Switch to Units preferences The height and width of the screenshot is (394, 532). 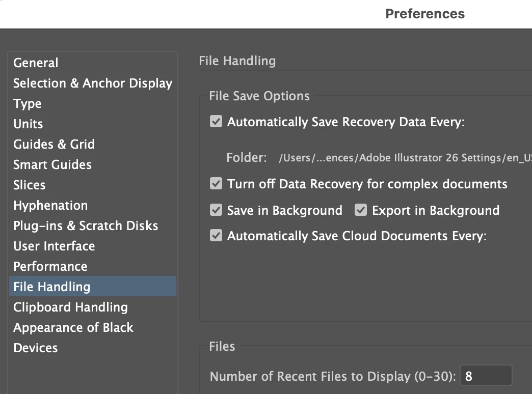(x=28, y=124)
